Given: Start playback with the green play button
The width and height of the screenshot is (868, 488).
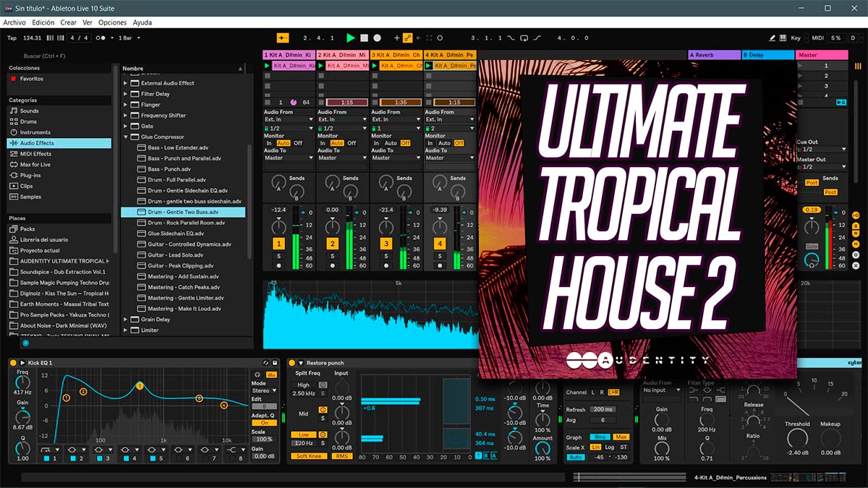Looking at the screenshot, I should click(x=351, y=38).
